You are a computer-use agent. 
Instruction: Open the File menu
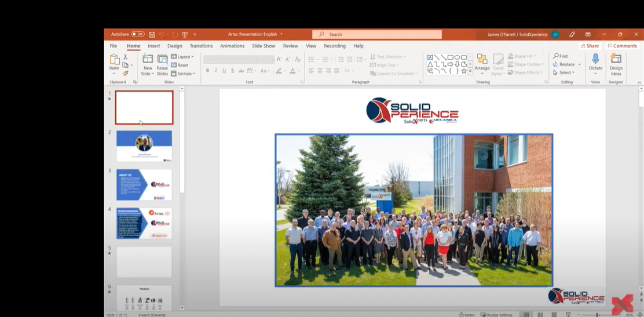pyautogui.click(x=114, y=46)
